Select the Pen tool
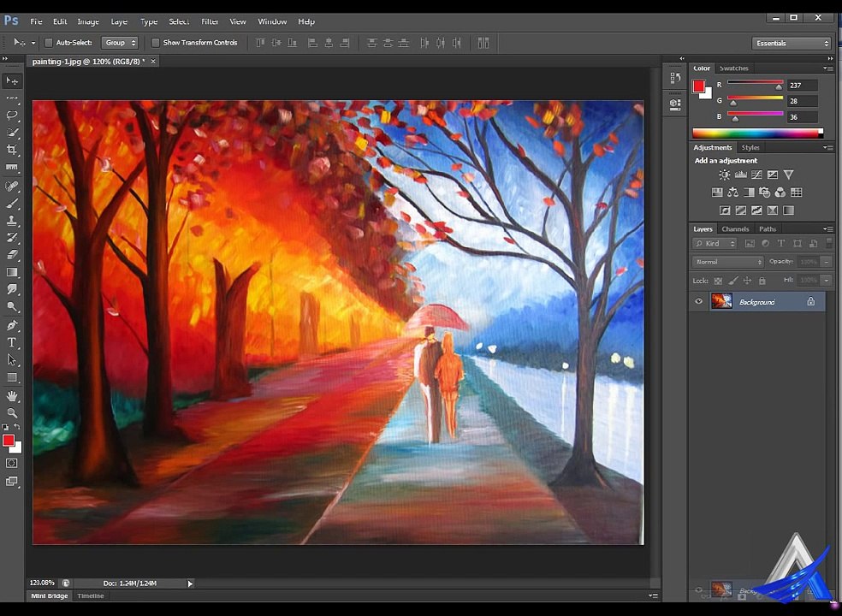The height and width of the screenshot is (616, 842). click(x=12, y=325)
